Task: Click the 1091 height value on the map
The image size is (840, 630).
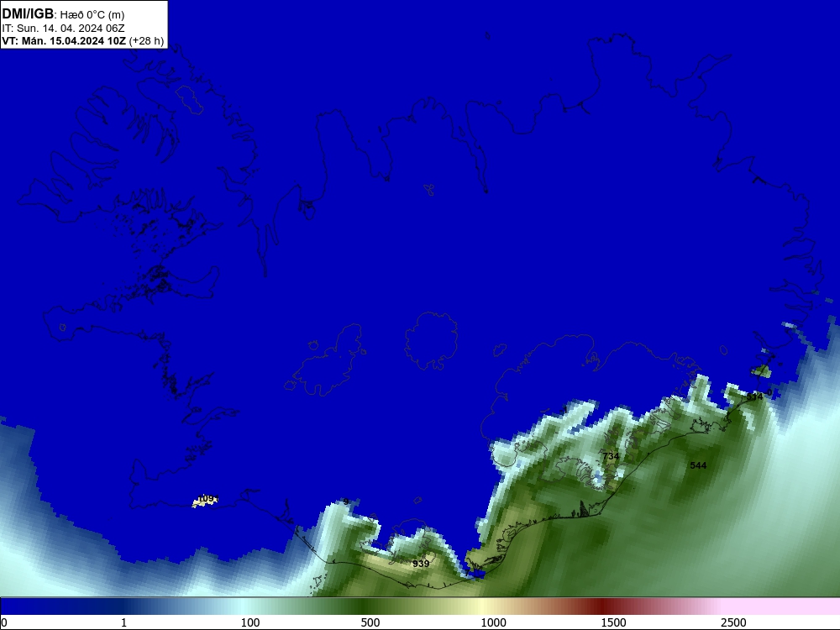Action: point(207,499)
